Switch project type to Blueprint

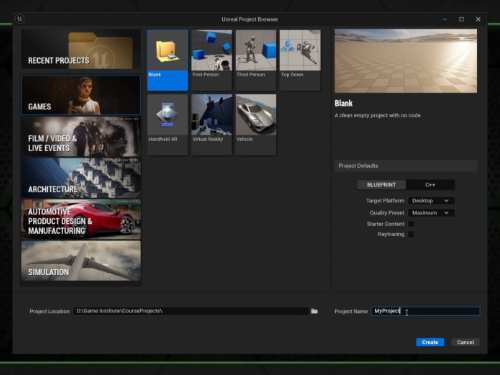coord(381,185)
